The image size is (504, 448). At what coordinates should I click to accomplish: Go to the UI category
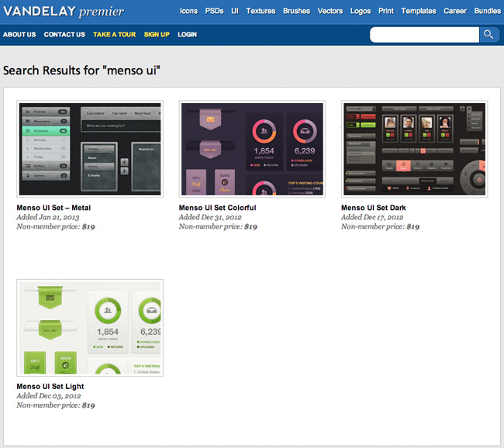point(235,11)
